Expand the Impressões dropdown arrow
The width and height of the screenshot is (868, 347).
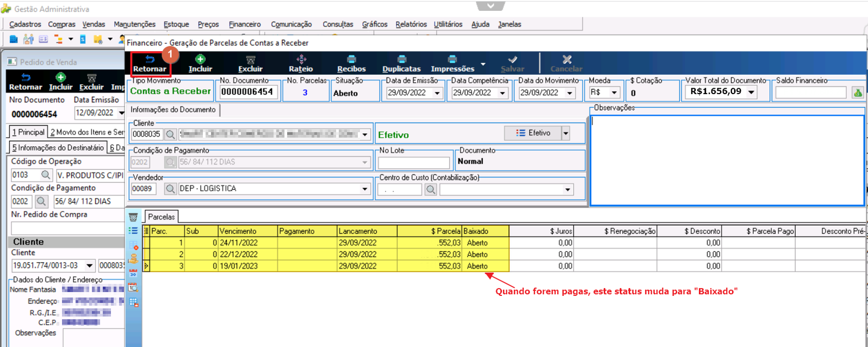pyautogui.click(x=483, y=64)
